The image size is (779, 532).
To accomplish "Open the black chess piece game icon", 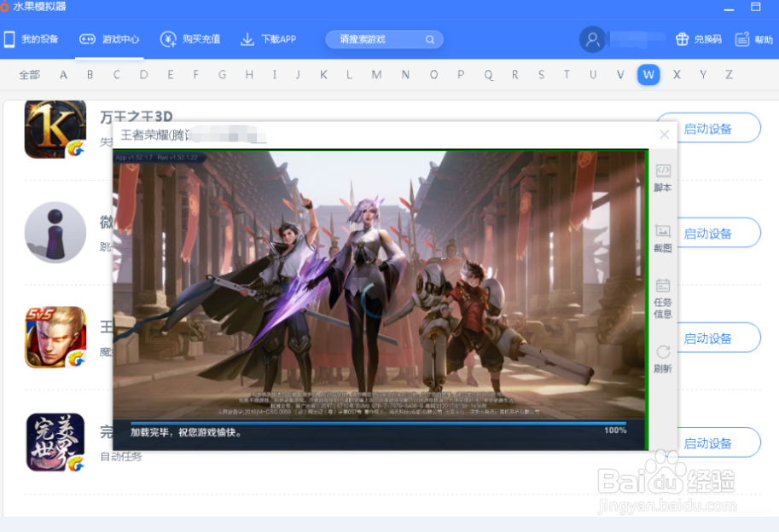I will coord(55,232).
